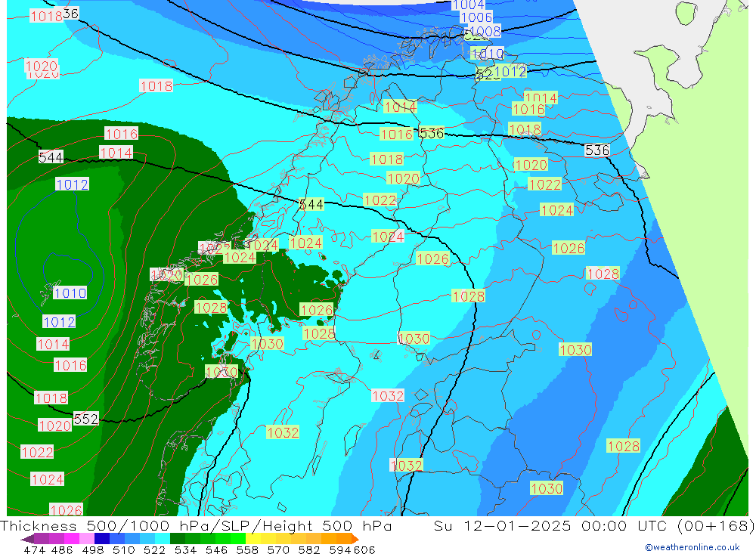Click the 546 legend value
The width and height of the screenshot is (756, 554).
[x=216, y=549]
